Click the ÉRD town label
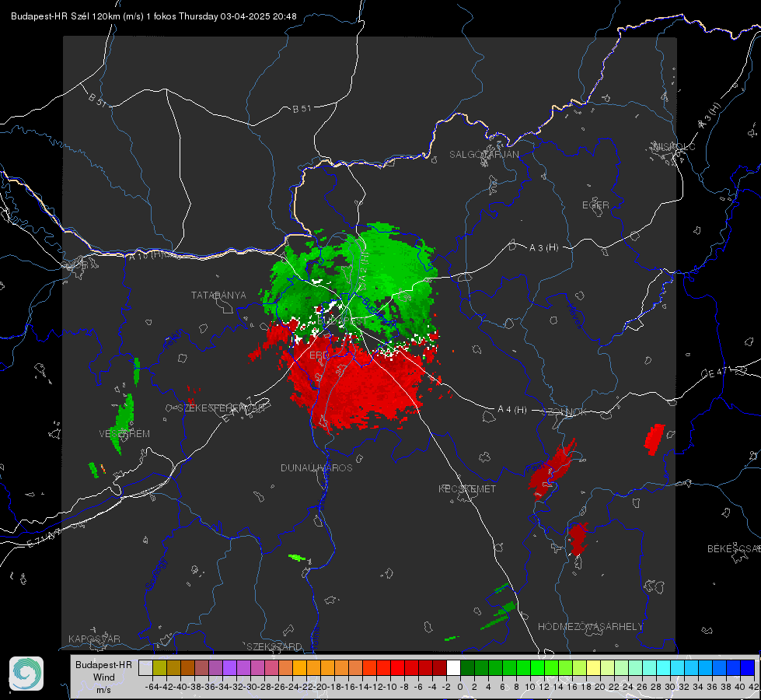 pyautogui.click(x=319, y=355)
